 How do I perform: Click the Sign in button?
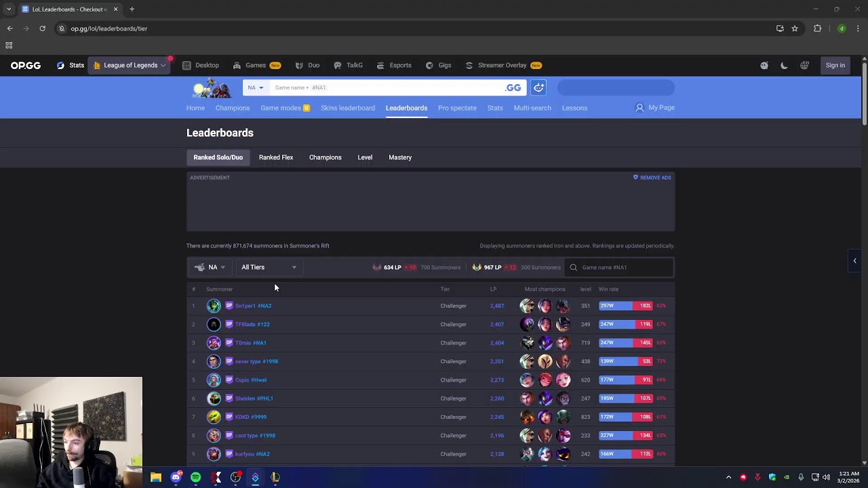click(x=835, y=65)
